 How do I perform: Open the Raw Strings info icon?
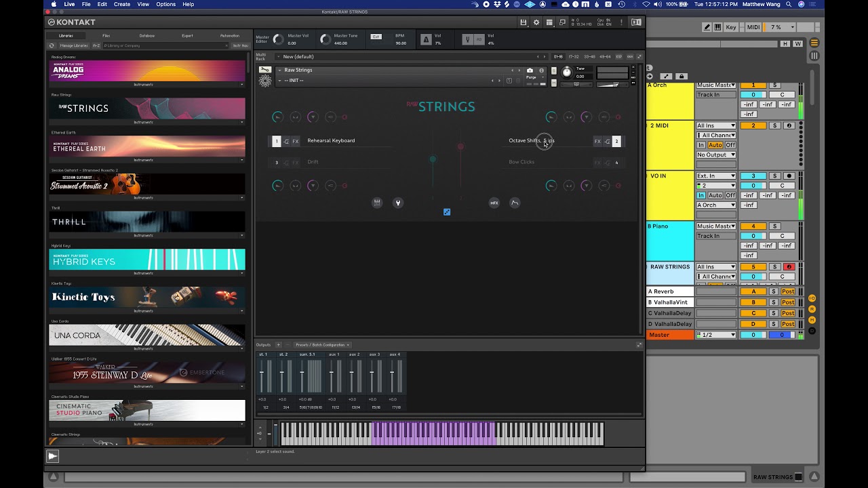(x=541, y=70)
